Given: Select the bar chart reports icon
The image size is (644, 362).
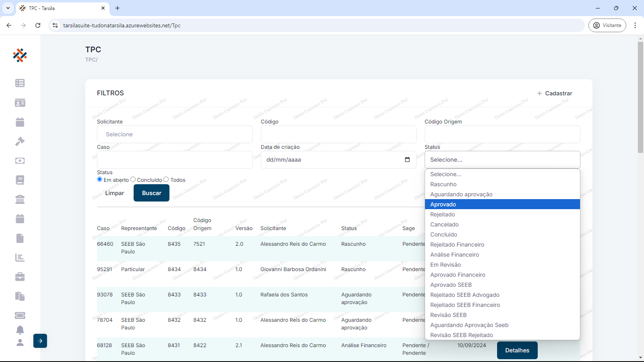Looking at the screenshot, I should (x=20, y=257).
